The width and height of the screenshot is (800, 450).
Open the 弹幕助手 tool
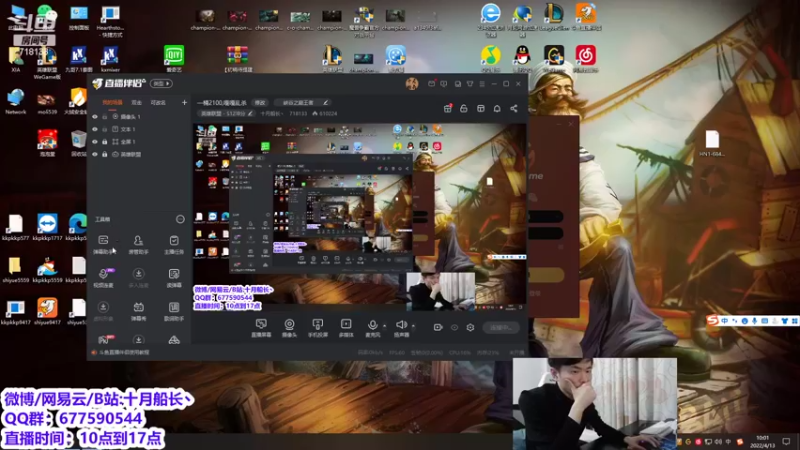[x=103, y=244]
